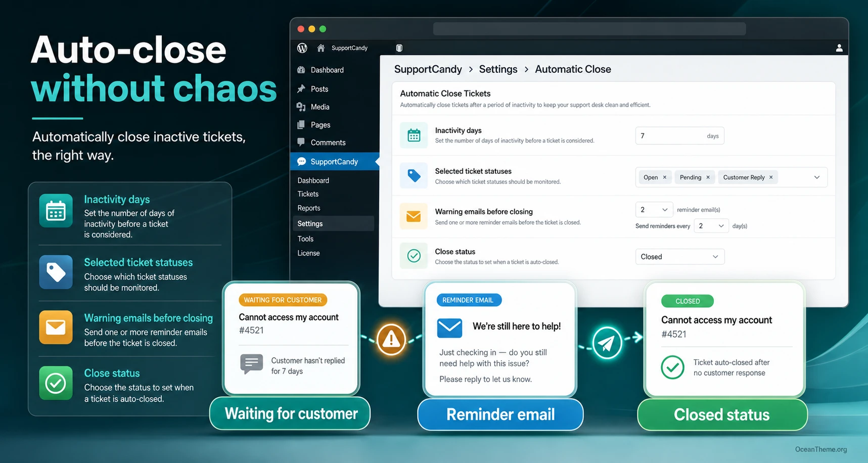868x463 pixels.
Task: Click the Posts pushpin icon
Action: 301,88
